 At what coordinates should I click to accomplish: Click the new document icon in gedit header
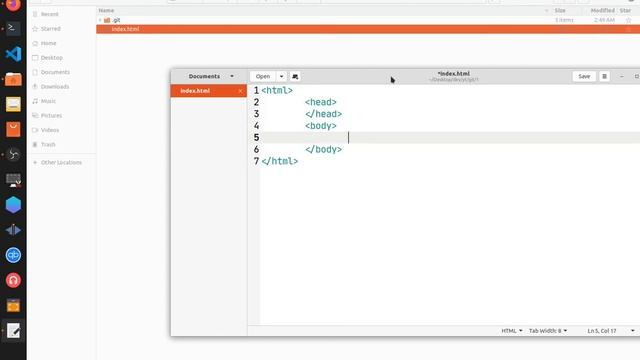pos(295,76)
